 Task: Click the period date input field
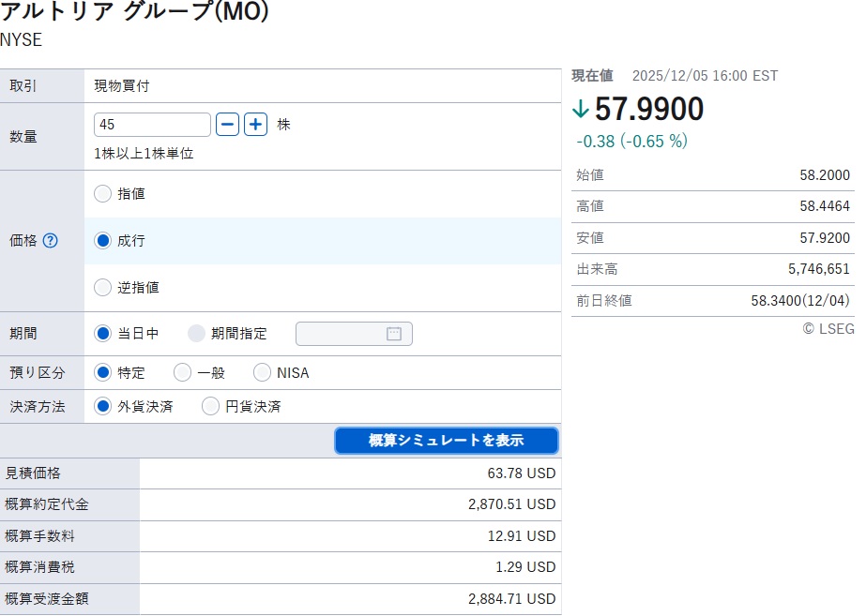342,334
